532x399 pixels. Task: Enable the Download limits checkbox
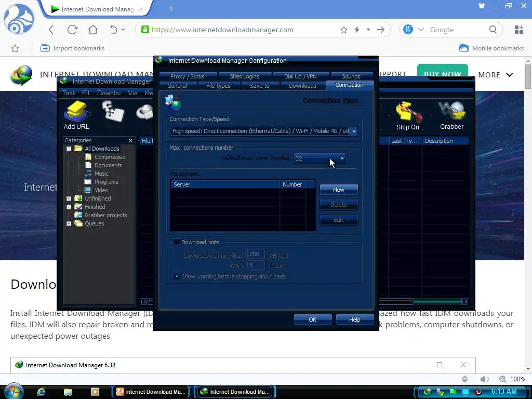177,242
